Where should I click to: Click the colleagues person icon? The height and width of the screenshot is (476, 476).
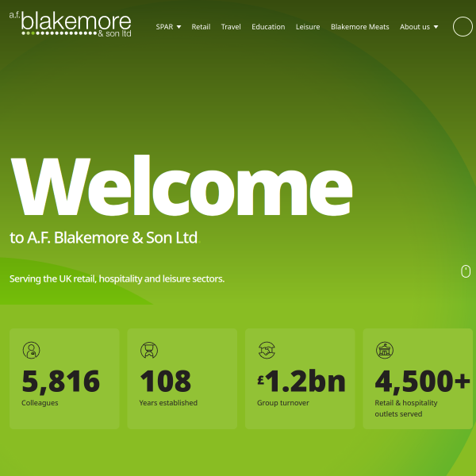(31, 350)
